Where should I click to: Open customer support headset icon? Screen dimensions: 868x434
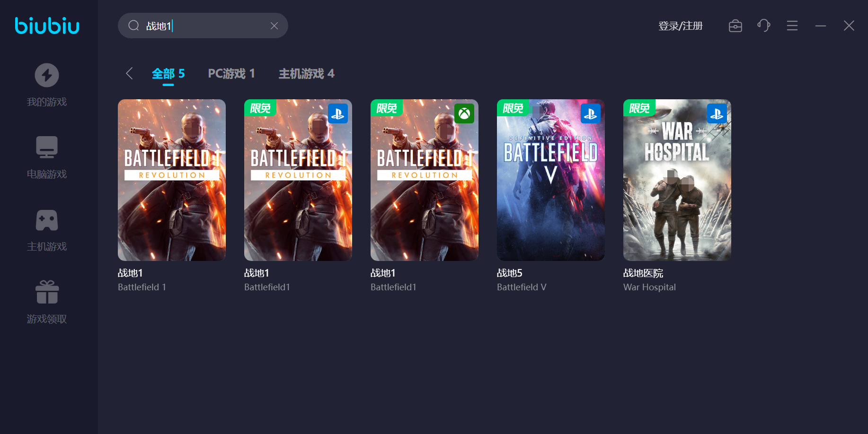764,26
